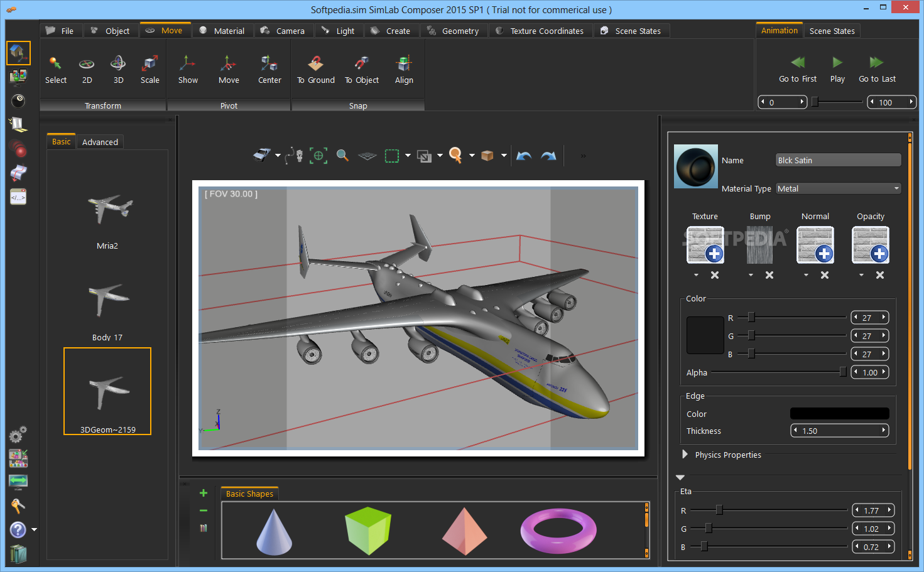Open the scripting workbench code icon

click(x=18, y=197)
